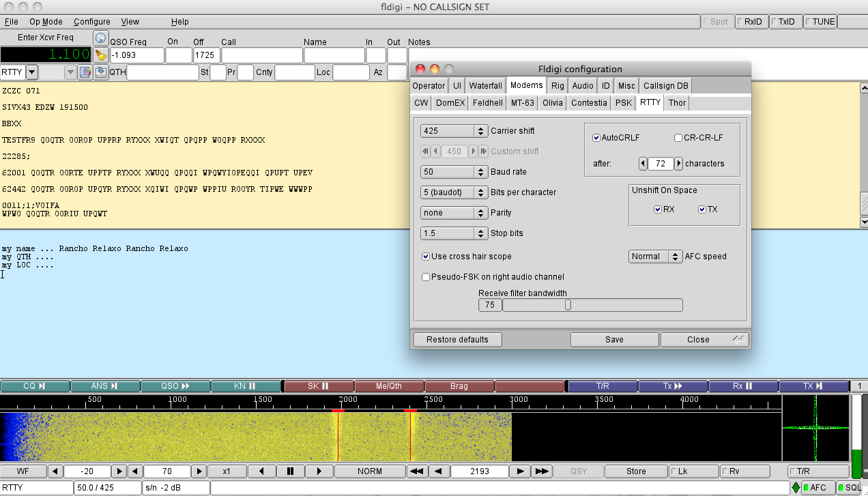This screenshot has width=868, height=496.
Task: Click the Name input field
Action: click(334, 55)
